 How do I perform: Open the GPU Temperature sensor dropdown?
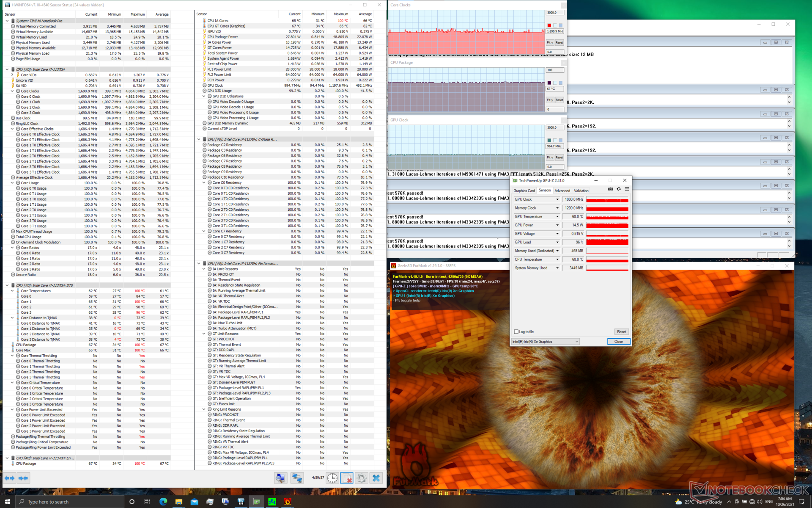click(x=557, y=217)
